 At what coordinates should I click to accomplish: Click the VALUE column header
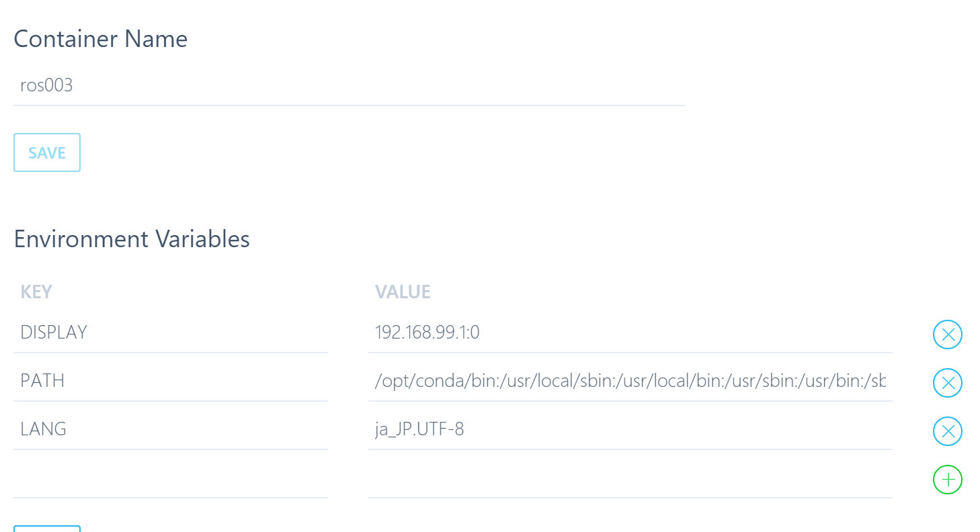click(x=403, y=292)
